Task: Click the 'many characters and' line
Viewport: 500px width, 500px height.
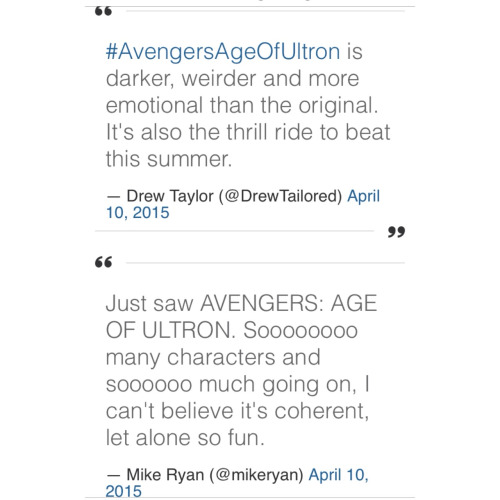Action: click(213, 357)
